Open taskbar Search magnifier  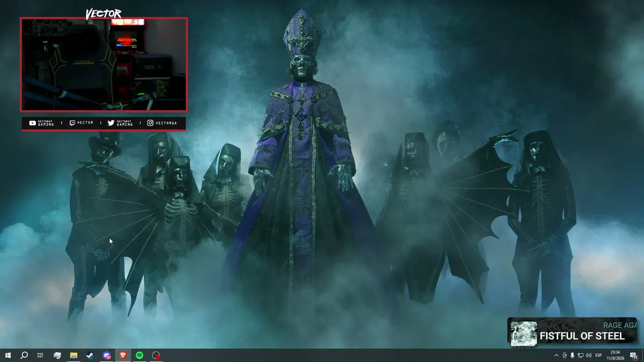pos(24,355)
